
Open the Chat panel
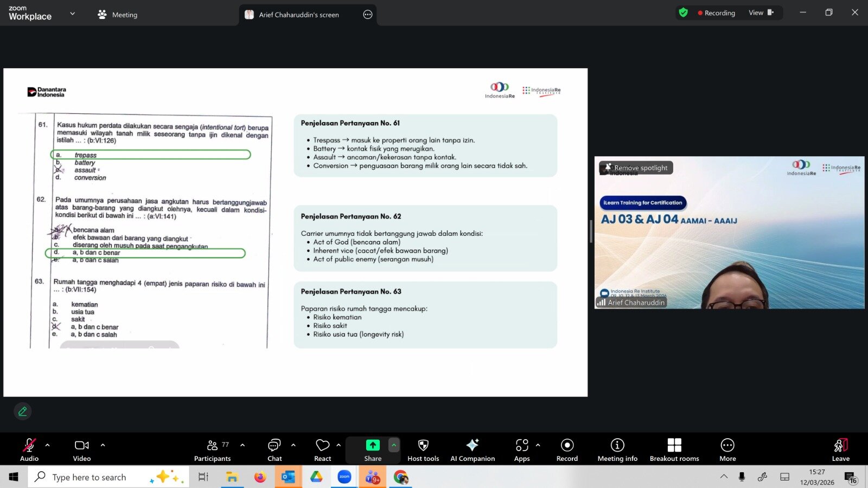(x=275, y=450)
